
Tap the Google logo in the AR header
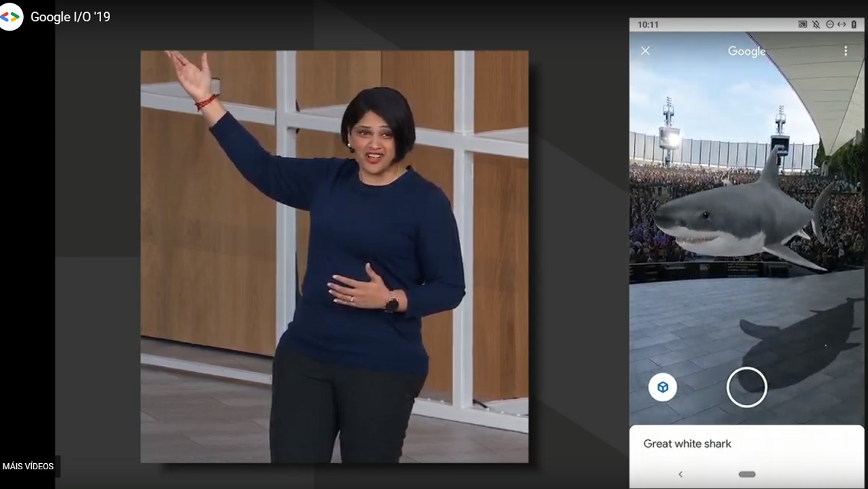pyautogui.click(x=746, y=51)
